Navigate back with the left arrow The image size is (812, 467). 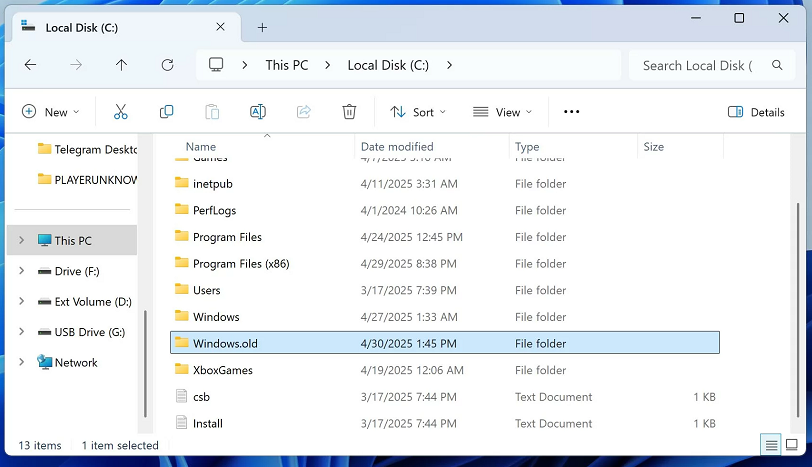click(30, 65)
